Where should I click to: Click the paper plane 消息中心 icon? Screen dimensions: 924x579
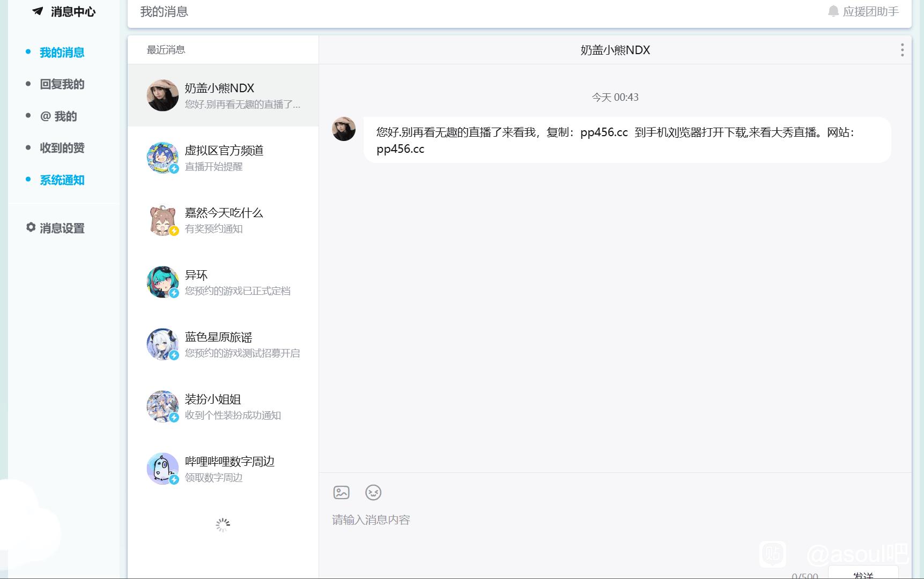pyautogui.click(x=38, y=11)
